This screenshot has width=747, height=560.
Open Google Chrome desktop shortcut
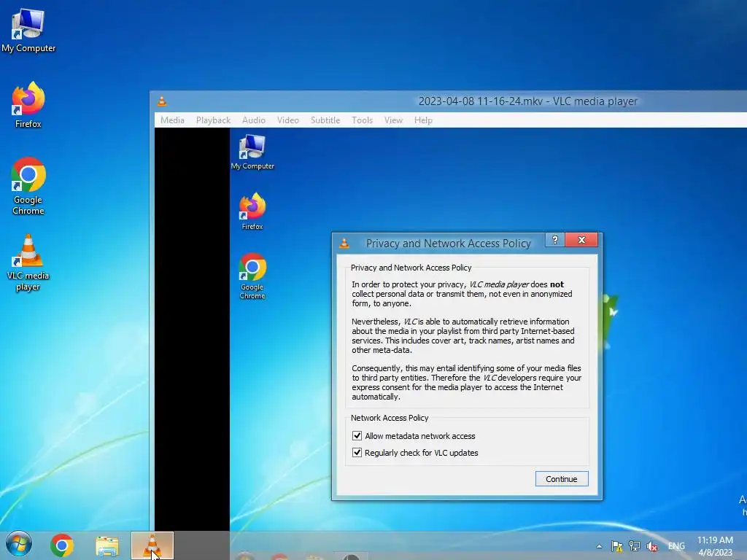pos(28,186)
